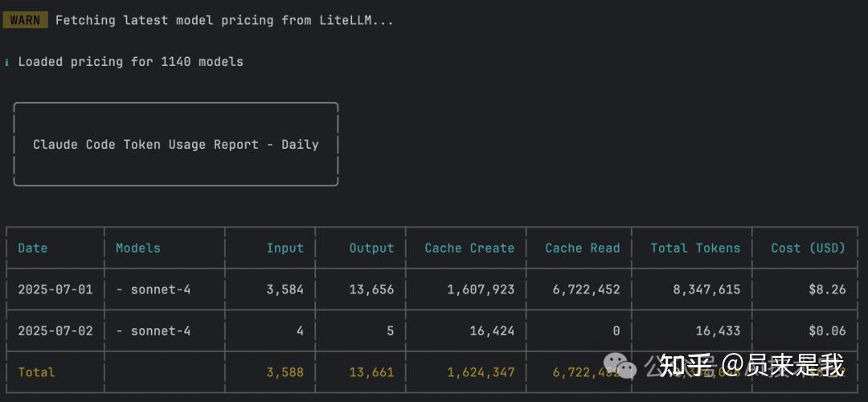Click the 8,347,615 total tokens value
The image size is (868, 402).
click(706, 289)
